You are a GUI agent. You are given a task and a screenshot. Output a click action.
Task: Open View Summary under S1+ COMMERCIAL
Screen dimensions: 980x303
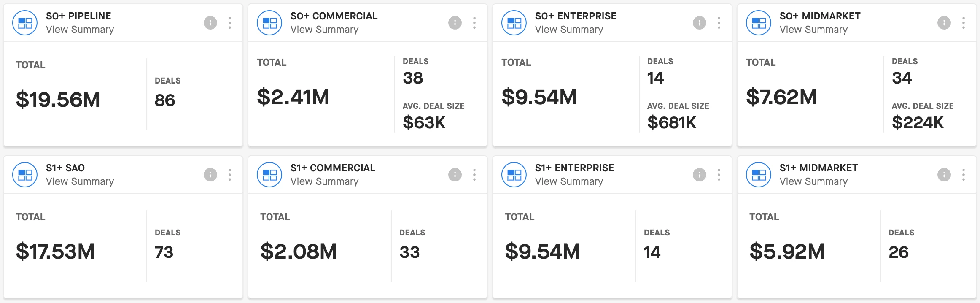(324, 181)
